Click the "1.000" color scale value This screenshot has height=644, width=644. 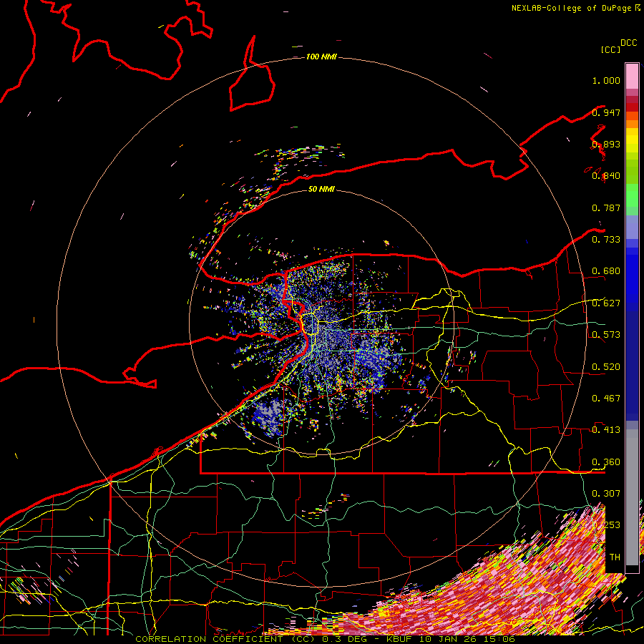point(606,80)
